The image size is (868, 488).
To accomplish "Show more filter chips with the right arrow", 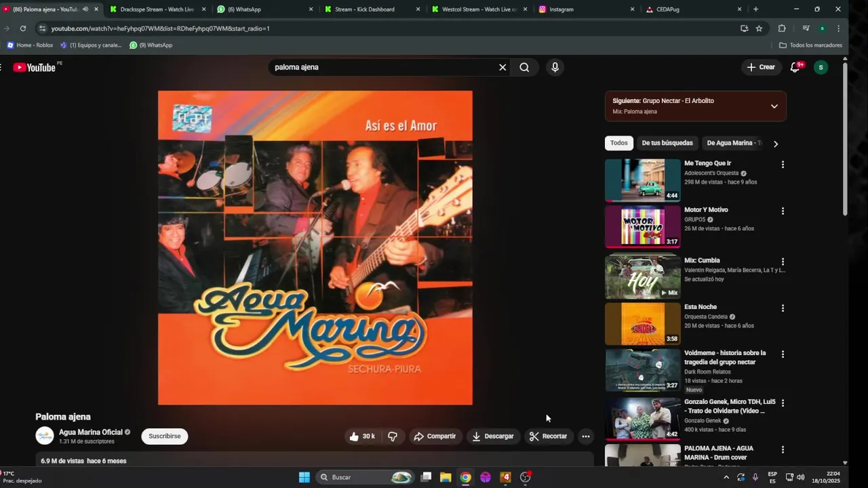I will (776, 144).
